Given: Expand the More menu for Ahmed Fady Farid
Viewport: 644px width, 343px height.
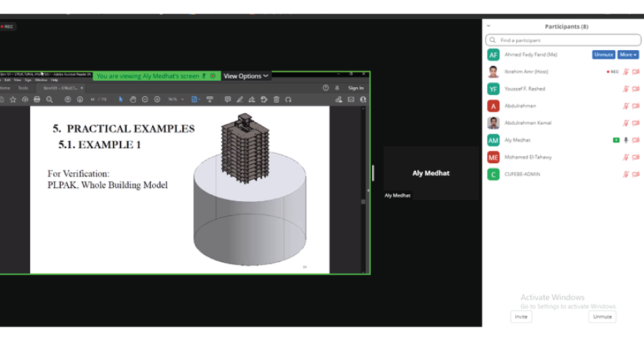Looking at the screenshot, I should [x=628, y=54].
